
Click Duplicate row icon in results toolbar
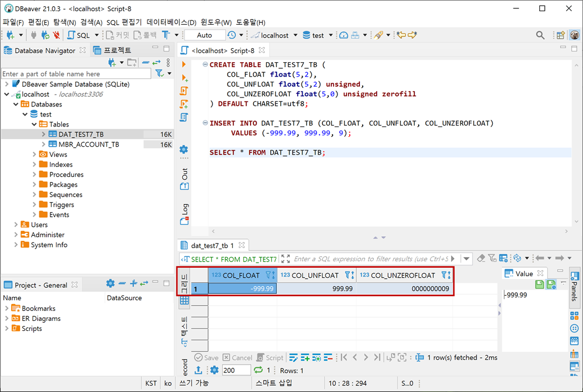click(316, 358)
